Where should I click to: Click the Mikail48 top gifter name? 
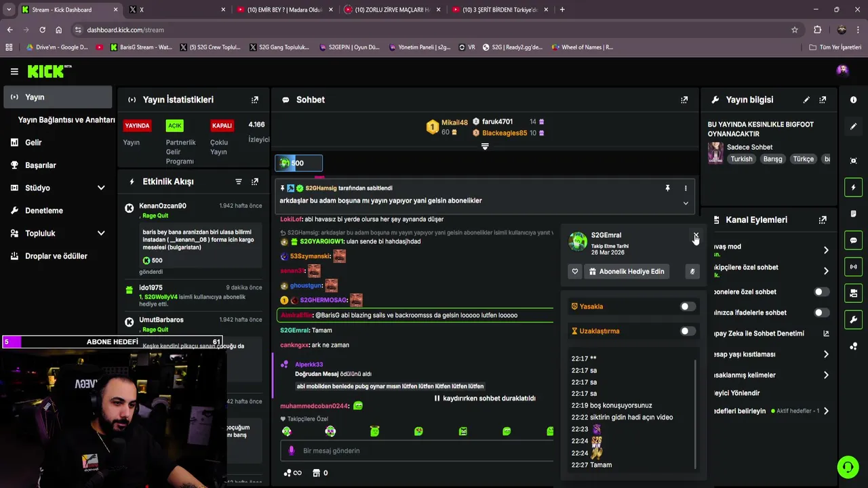(x=454, y=123)
